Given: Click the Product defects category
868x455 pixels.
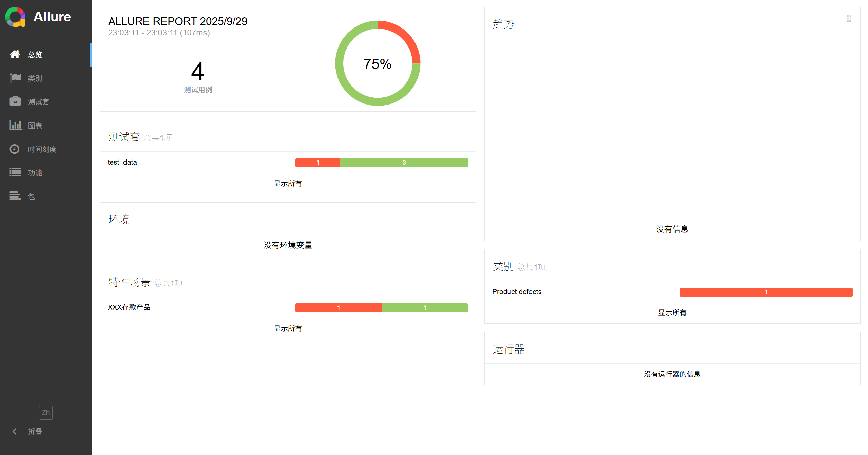Looking at the screenshot, I should pyautogui.click(x=517, y=292).
